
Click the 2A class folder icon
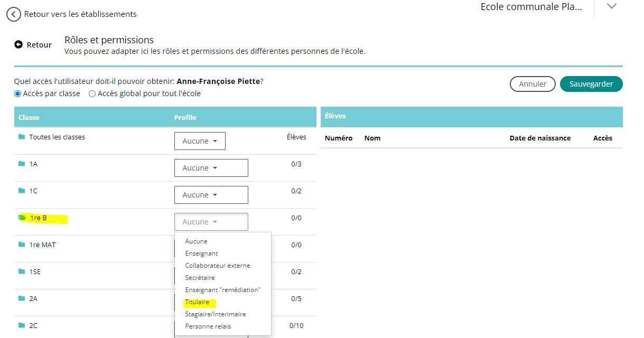point(22,298)
